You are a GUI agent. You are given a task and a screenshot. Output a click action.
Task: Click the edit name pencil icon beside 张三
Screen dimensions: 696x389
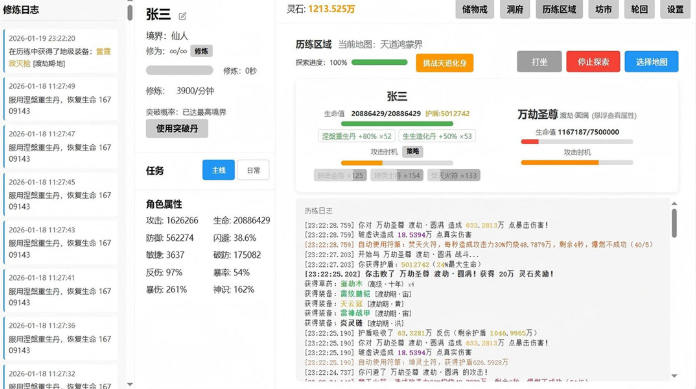182,16
